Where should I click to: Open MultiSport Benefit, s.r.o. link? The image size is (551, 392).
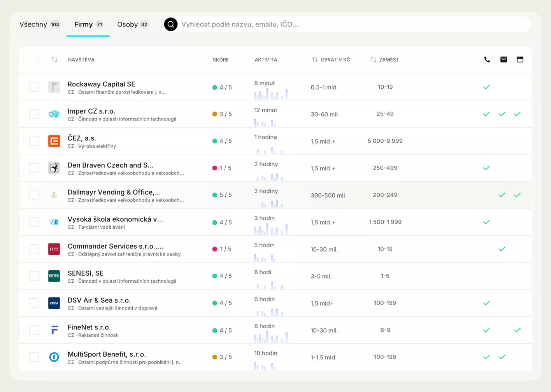(x=107, y=354)
